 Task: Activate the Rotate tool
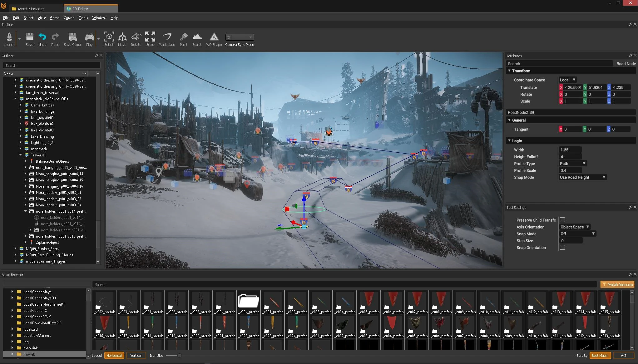(136, 37)
